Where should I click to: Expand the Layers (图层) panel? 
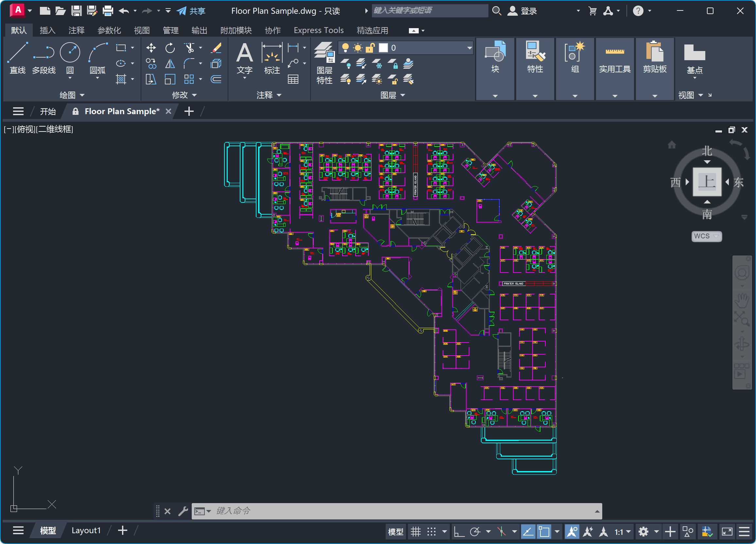click(393, 95)
